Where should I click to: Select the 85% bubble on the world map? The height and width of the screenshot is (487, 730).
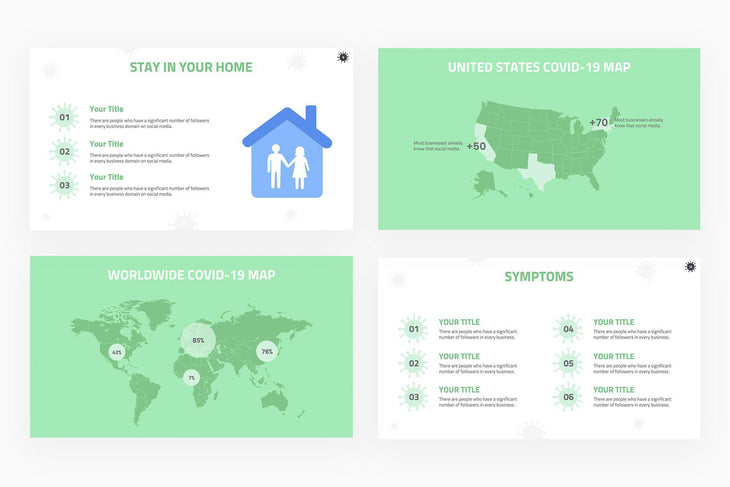[x=198, y=341]
